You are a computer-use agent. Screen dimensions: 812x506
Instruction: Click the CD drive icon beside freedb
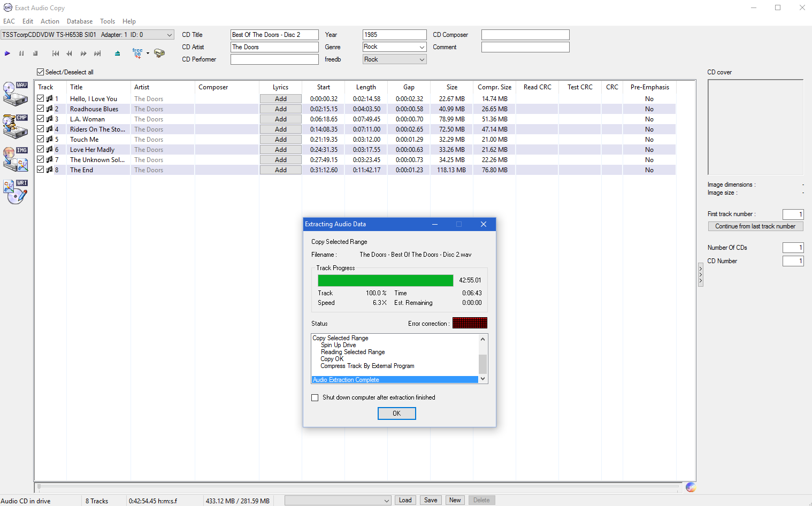click(159, 53)
